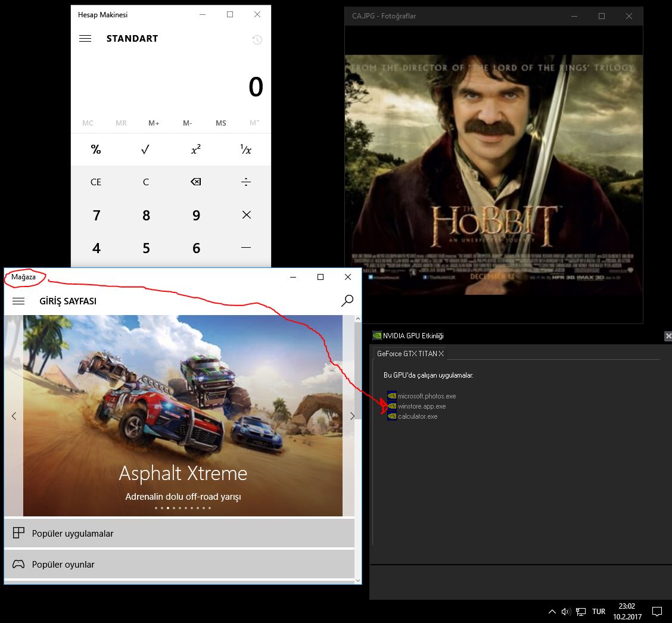
Task: Click the NVIDIA GPU Etkinliği logo icon
Action: tap(377, 335)
